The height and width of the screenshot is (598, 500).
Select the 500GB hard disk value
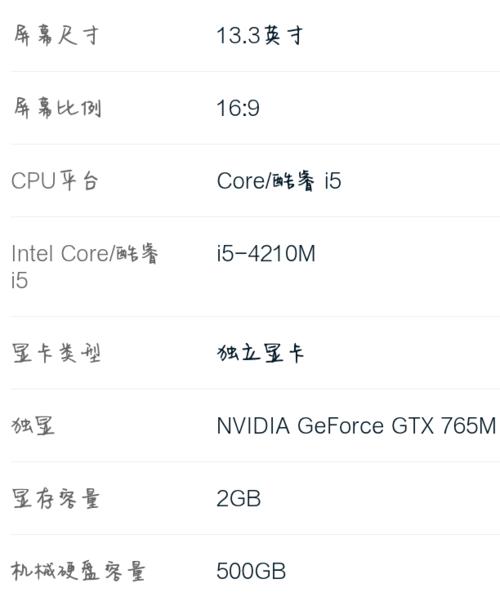[x=251, y=571]
